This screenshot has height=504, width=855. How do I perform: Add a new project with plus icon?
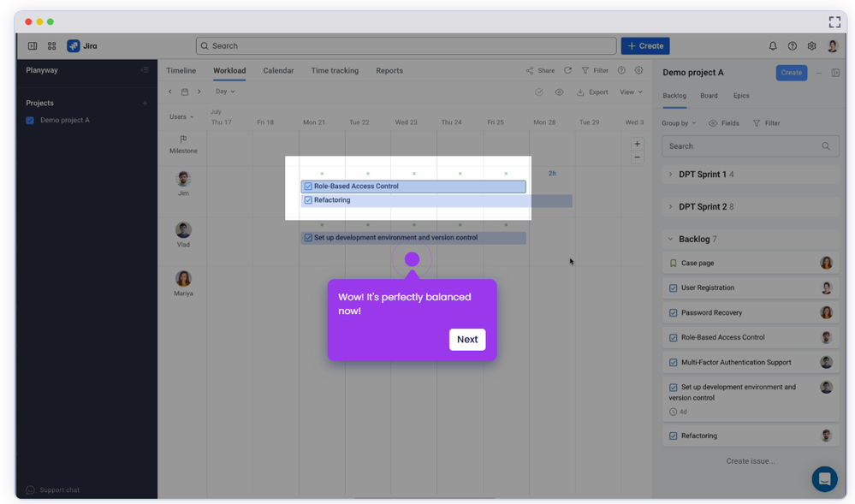pyautogui.click(x=145, y=103)
